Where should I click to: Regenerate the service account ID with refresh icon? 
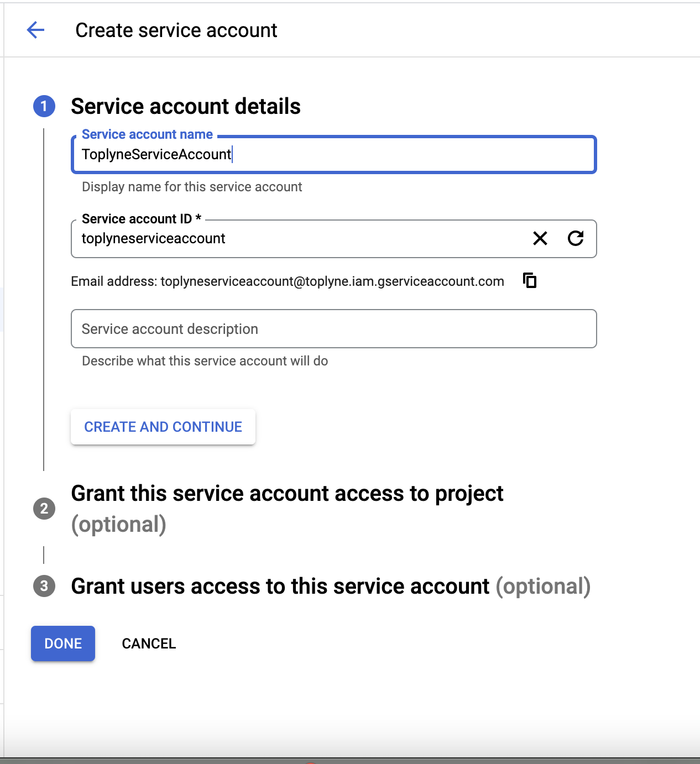coord(576,238)
